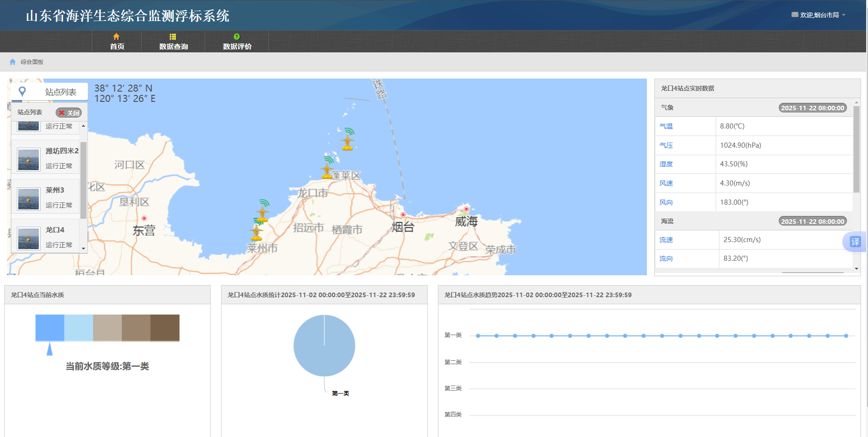This screenshot has width=868, height=437.
Task: Select the northernmost buoy in open sea
Action: click(347, 139)
